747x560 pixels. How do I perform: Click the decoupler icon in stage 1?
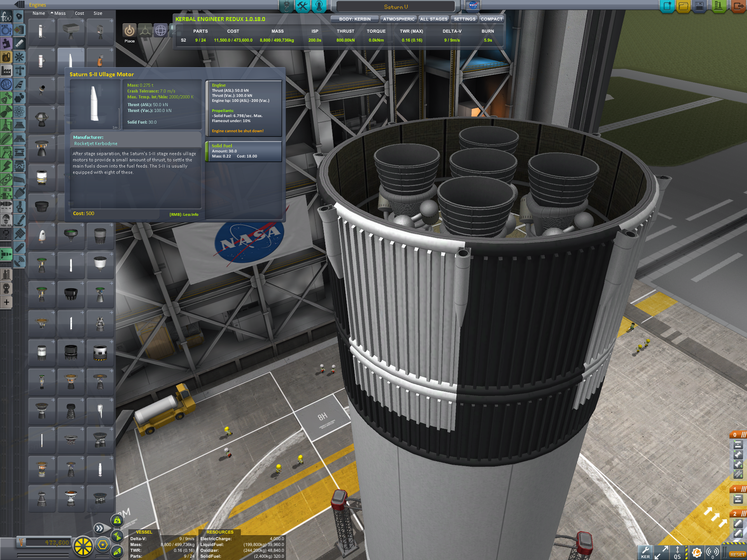point(738,499)
